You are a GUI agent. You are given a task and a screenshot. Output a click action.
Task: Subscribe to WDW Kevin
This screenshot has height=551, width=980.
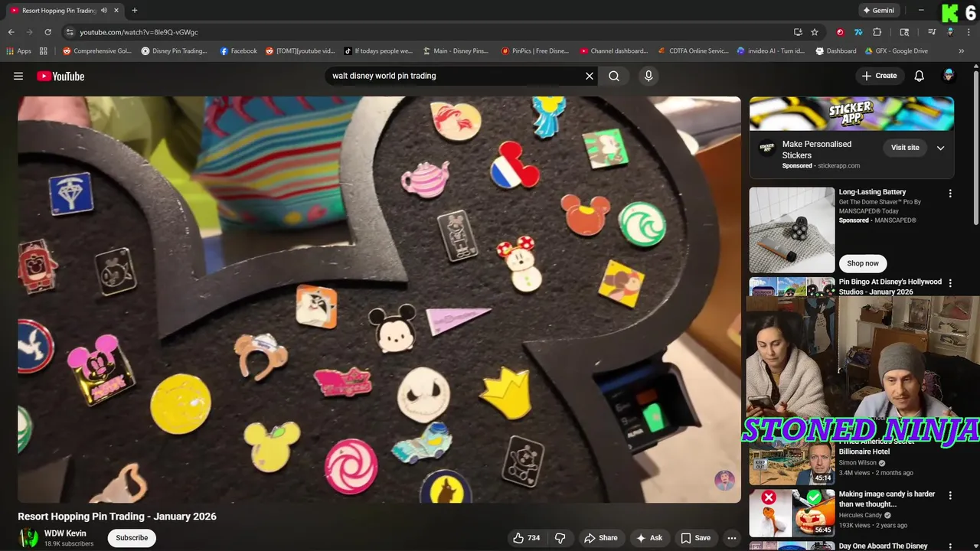click(132, 538)
